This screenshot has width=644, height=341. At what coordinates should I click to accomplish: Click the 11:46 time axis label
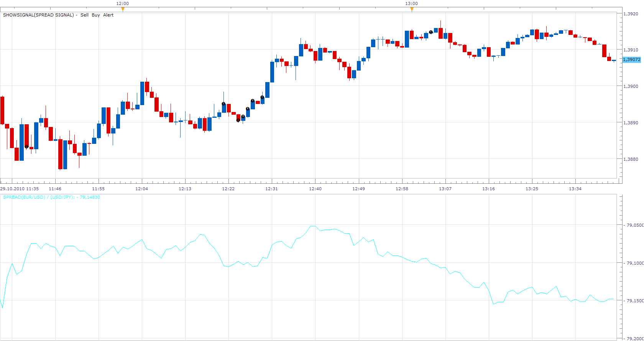(x=55, y=189)
